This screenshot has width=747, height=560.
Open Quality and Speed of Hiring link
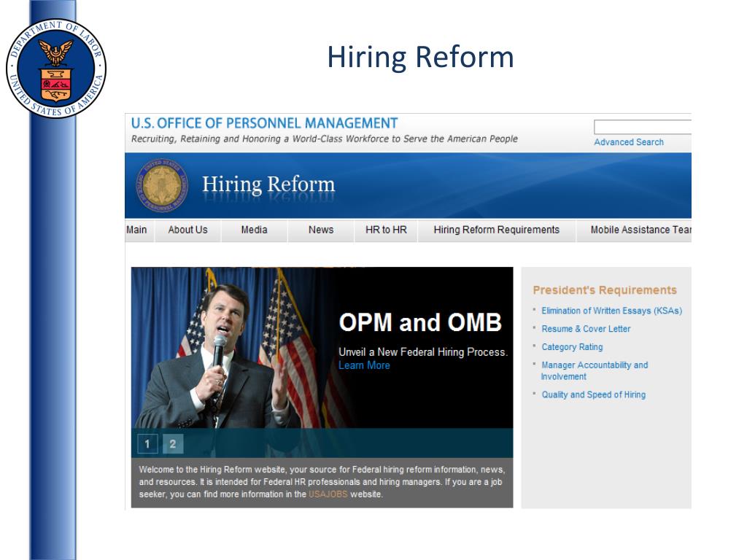(594, 394)
